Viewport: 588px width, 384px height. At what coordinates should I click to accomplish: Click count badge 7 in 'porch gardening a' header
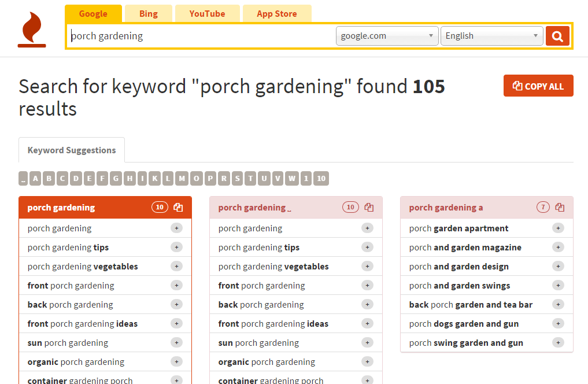click(543, 207)
